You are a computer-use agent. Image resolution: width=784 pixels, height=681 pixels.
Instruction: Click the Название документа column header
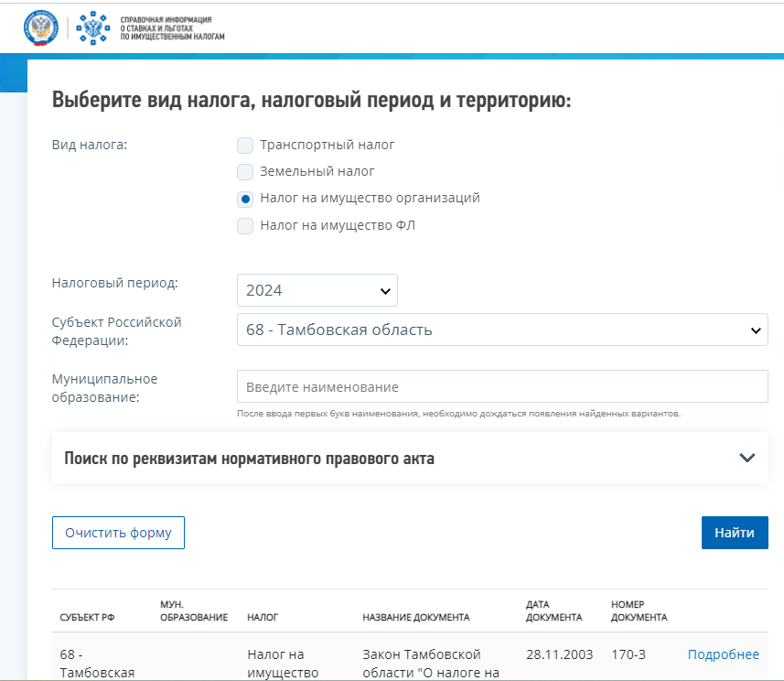(415, 617)
